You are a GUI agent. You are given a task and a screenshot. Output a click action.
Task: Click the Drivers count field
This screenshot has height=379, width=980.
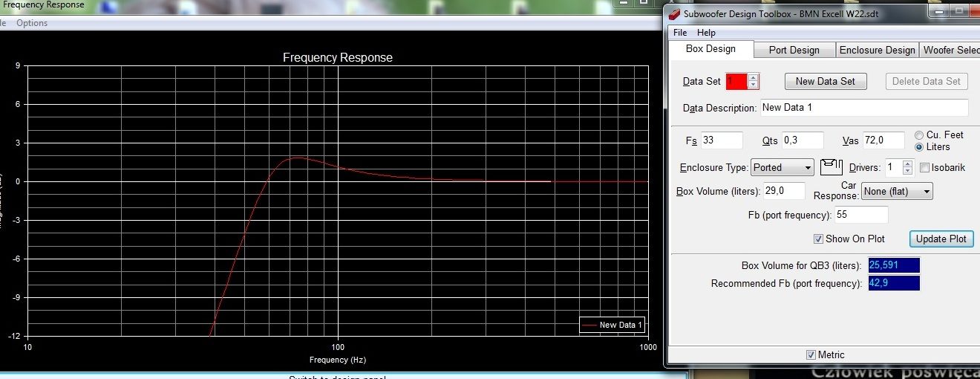click(x=893, y=167)
